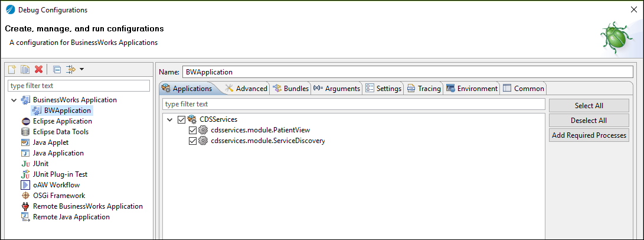The width and height of the screenshot is (644, 240).
Task: Click Select All button
Action: (x=589, y=106)
